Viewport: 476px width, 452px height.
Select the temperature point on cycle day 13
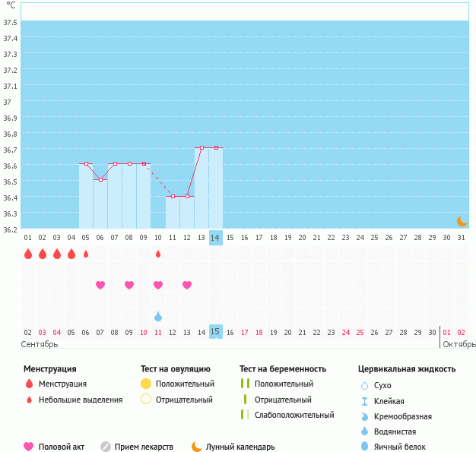click(x=202, y=148)
